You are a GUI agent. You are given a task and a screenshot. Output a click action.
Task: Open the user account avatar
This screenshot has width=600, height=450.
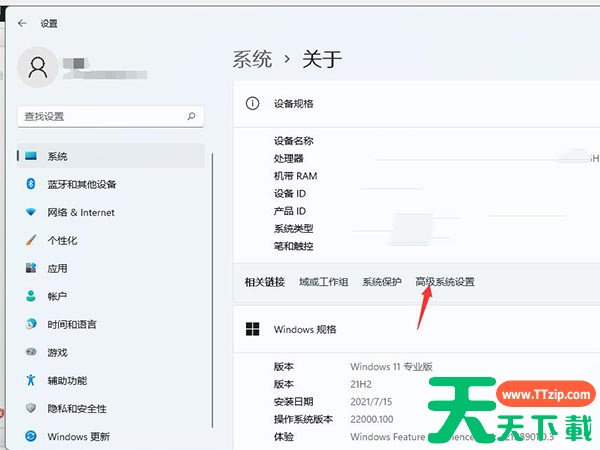coord(38,67)
